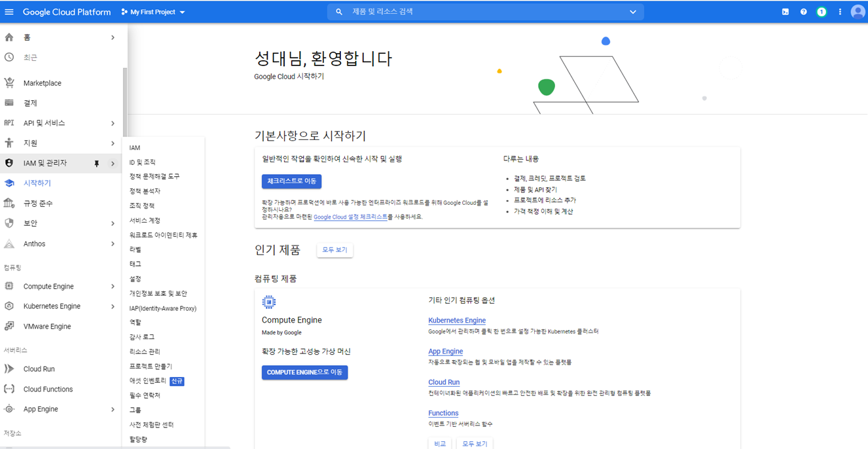The image size is (868, 449).
Task: Click the billing card icon
Action: 9,103
